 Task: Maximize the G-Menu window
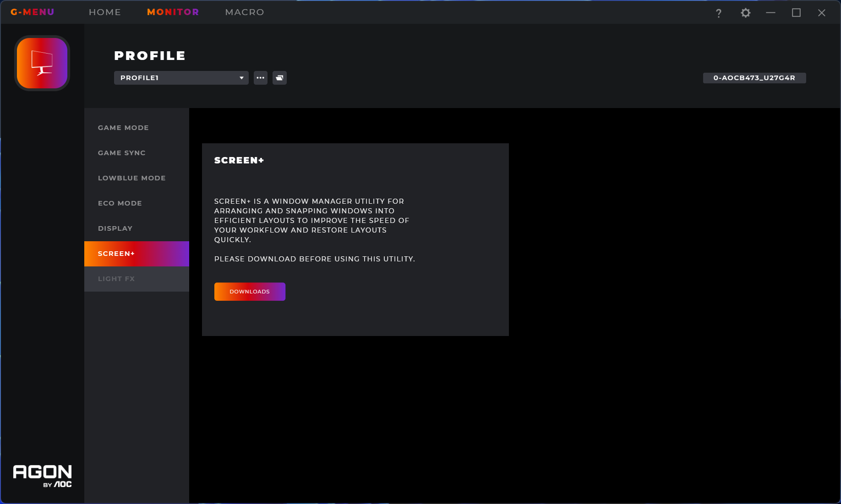(797, 13)
